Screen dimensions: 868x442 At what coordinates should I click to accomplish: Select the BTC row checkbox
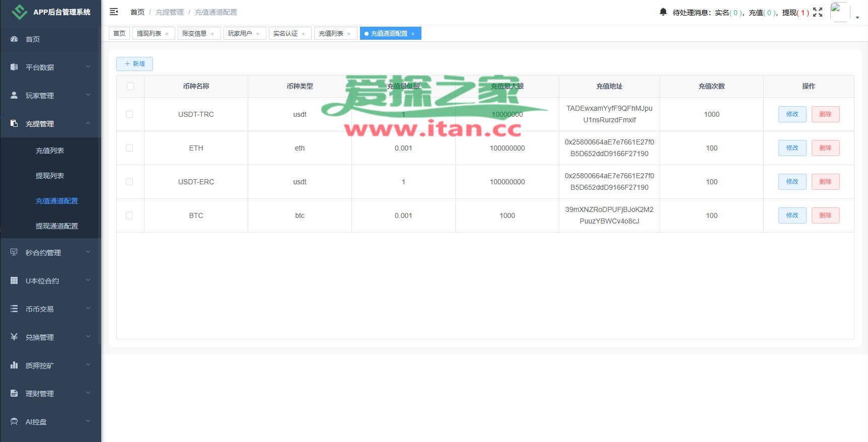click(x=129, y=215)
